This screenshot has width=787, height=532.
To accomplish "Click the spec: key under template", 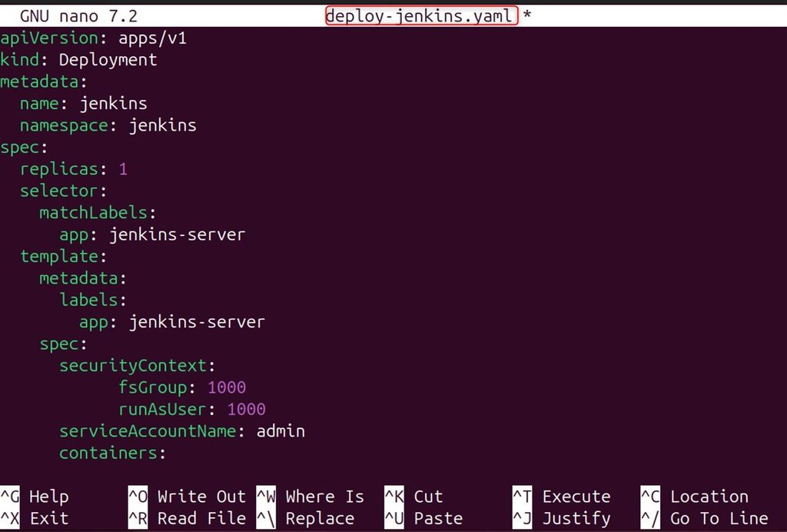I will [63, 344].
